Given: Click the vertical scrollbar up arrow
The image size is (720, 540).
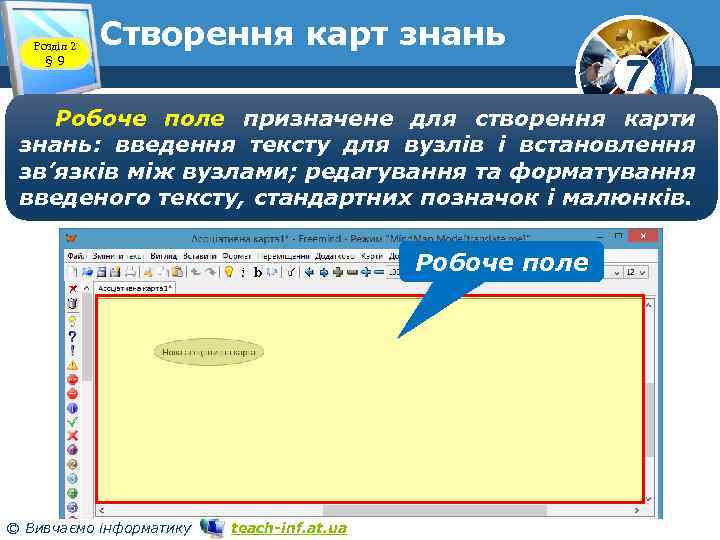Looking at the screenshot, I should [649, 304].
